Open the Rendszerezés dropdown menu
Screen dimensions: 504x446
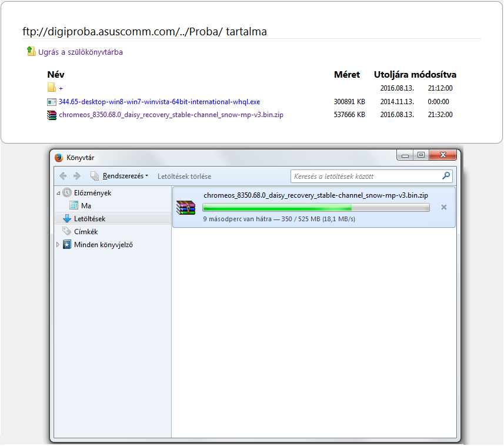(125, 176)
